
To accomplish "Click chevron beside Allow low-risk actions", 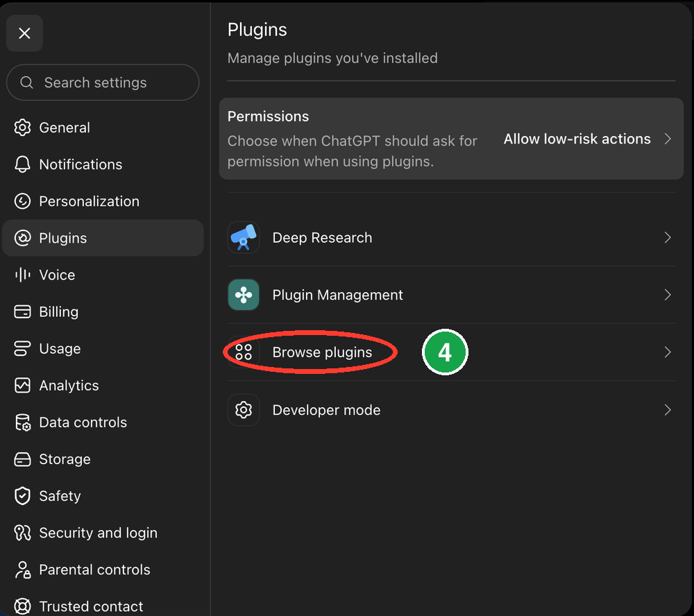I will pos(668,139).
